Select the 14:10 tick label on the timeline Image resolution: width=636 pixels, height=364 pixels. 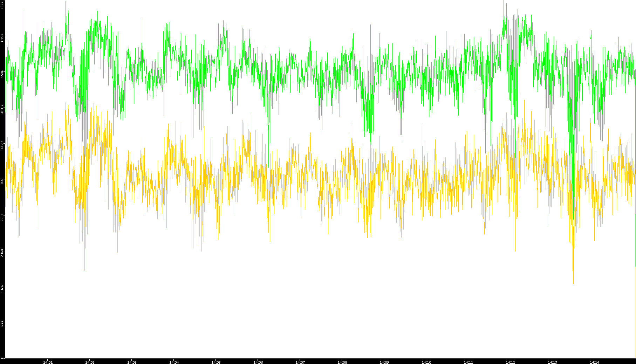(x=426, y=362)
